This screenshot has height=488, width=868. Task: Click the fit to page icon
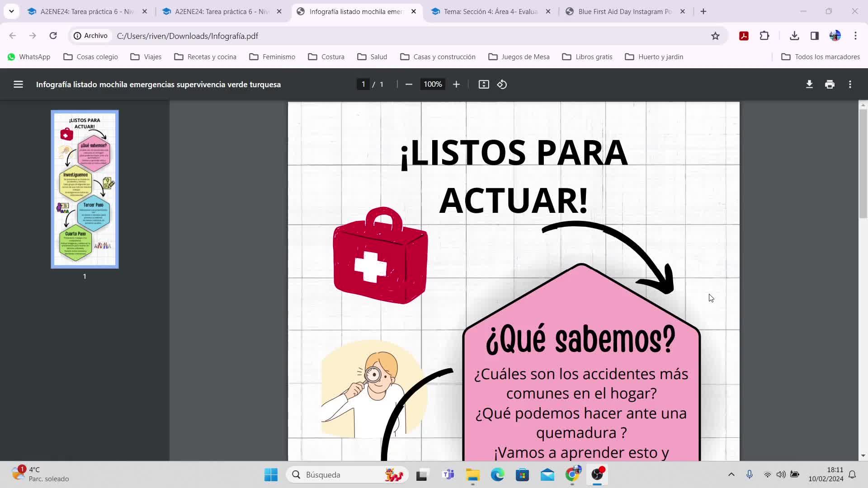(484, 84)
